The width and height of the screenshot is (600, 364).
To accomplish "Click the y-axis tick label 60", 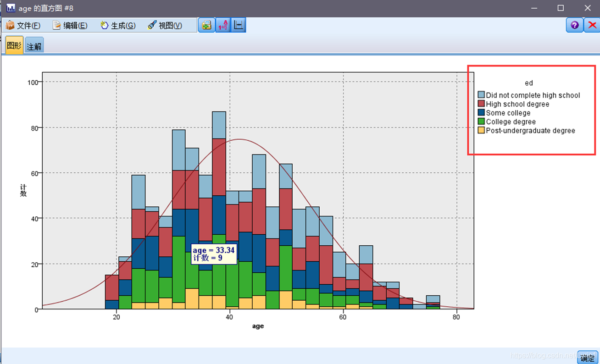I will coord(35,173).
